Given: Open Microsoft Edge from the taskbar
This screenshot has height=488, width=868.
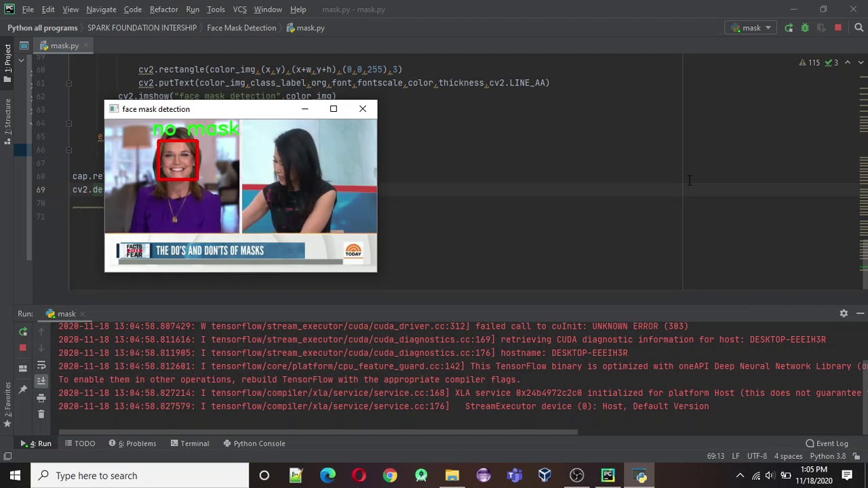Looking at the screenshot, I should (328, 475).
